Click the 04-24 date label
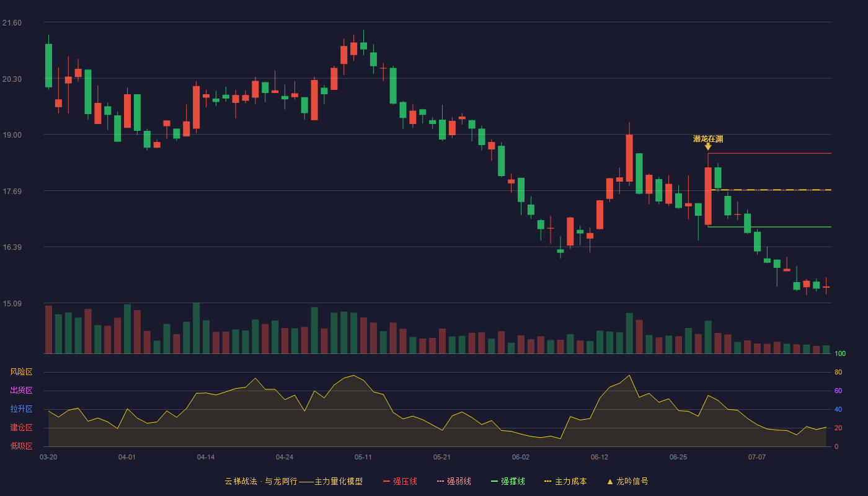Screen dimensions: 868x496 [x=285, y=457]
